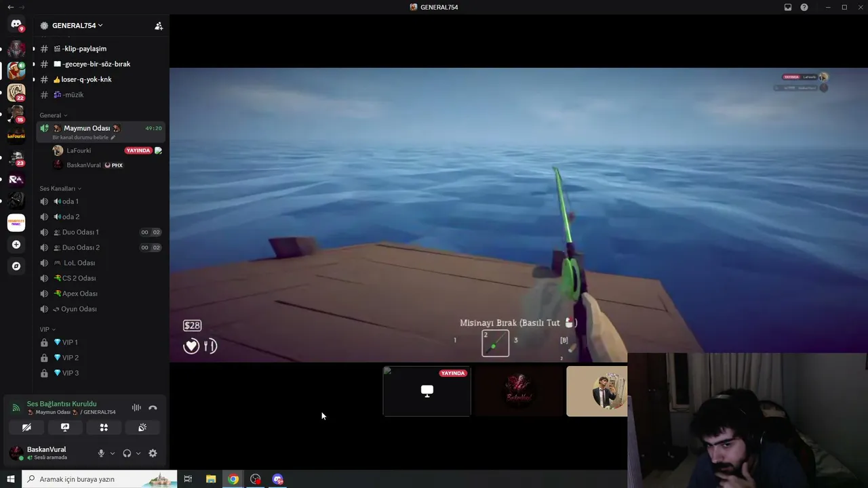Screen dimensions: 868x488
Task: Open headphone output options arrow
Action: pos(138,453)
